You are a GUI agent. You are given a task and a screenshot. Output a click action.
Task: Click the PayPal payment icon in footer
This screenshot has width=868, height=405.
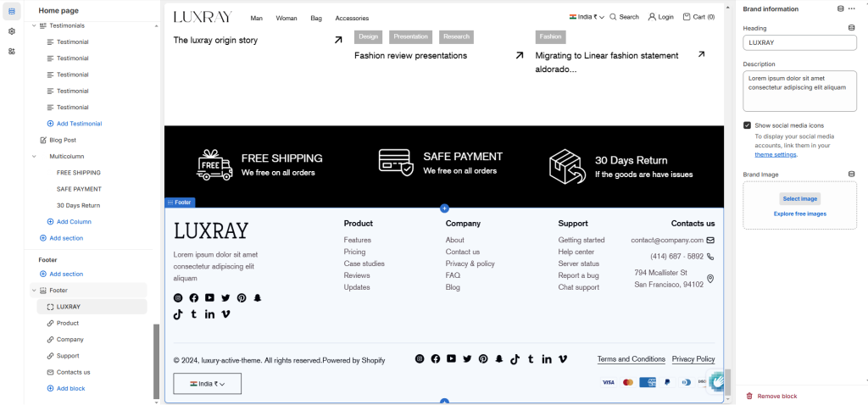[667, 382]
